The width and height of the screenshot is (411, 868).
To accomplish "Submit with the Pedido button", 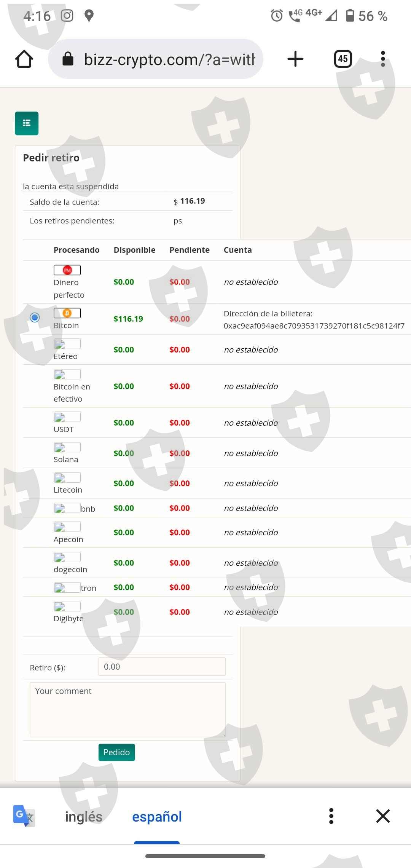I will pos(116,752).
